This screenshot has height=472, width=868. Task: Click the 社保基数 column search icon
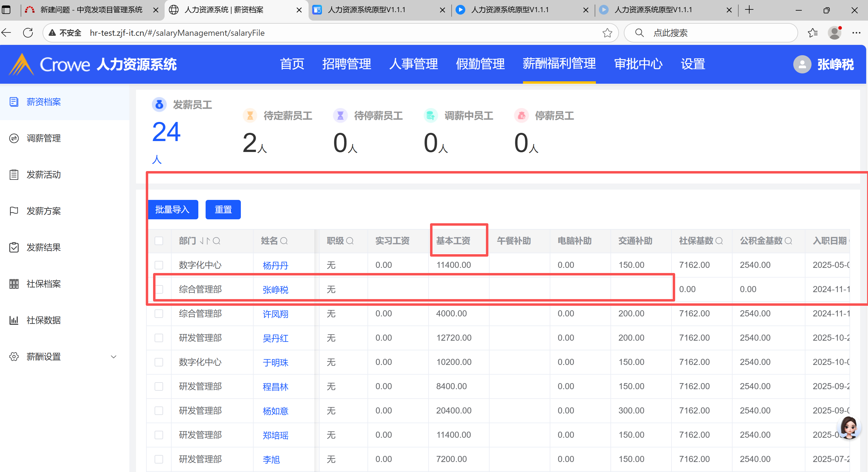point(719,241)
